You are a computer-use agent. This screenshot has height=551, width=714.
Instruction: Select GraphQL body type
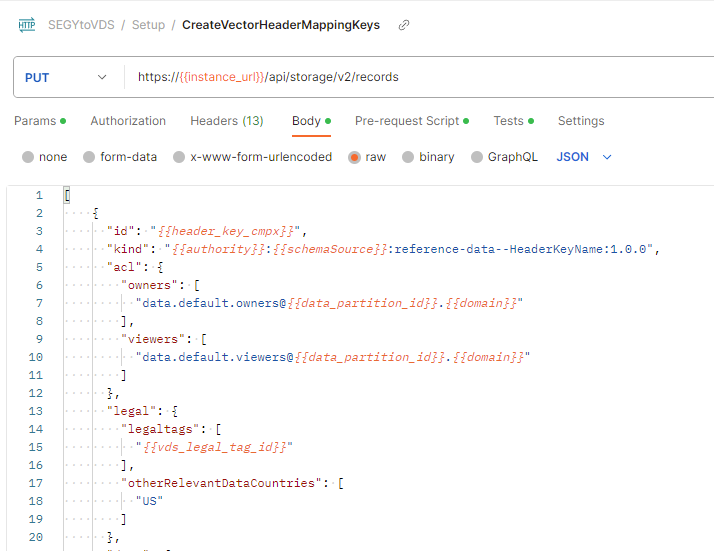click(505, 157)
